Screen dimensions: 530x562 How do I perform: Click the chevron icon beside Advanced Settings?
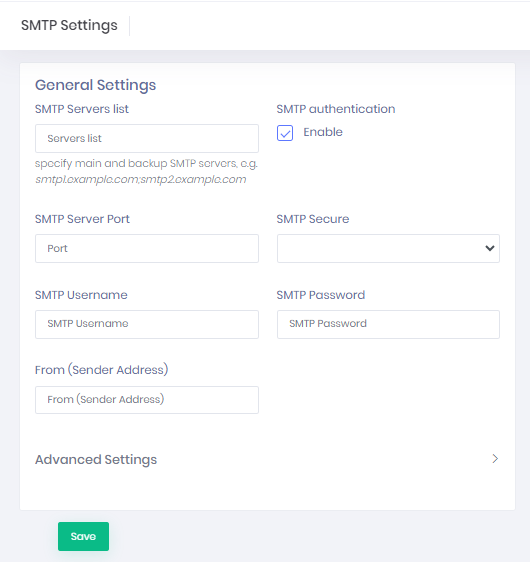click(495, 459)
